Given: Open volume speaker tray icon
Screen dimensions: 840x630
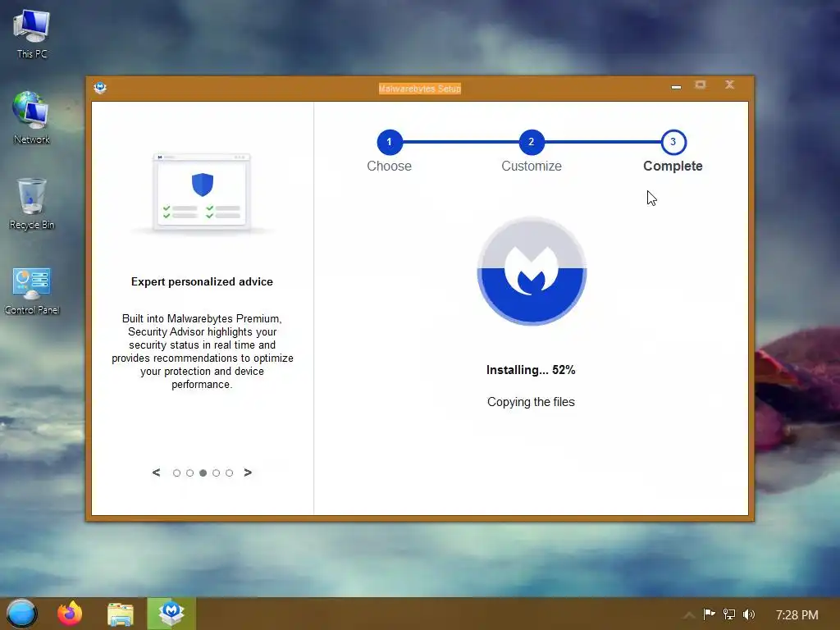Looking at the screenshot, I should pyautogui.click(x=749, y=614).
